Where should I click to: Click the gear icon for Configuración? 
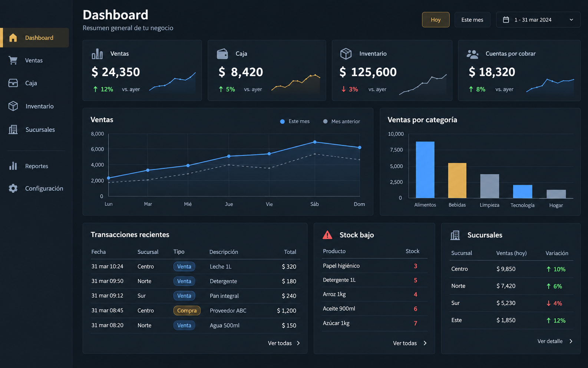pyautogui.click(x=13, y=188)
